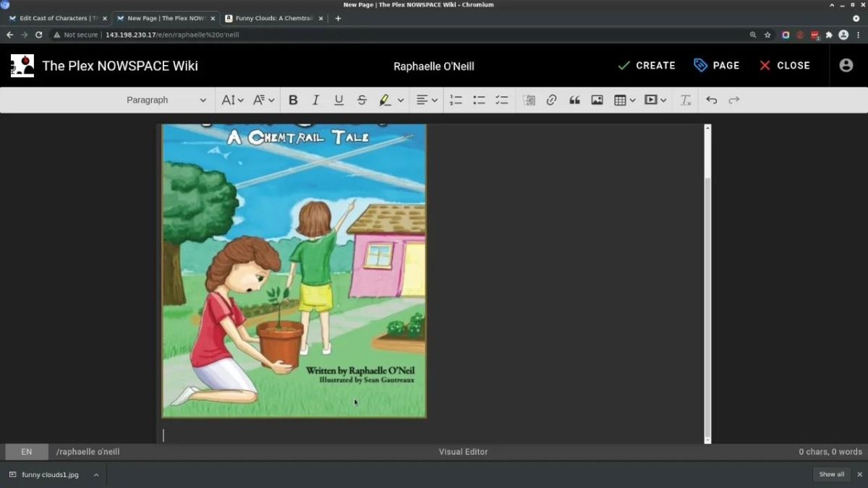Open the highlight color picker arrow
This screenshot has height=488, width=868.
pyautogui.click(x=400, y=100)
